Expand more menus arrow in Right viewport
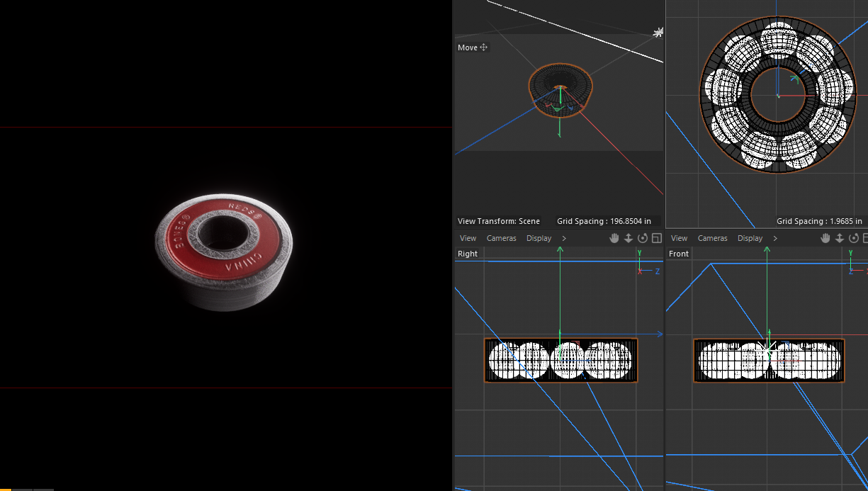868x491 pixels. click(564, 238)
